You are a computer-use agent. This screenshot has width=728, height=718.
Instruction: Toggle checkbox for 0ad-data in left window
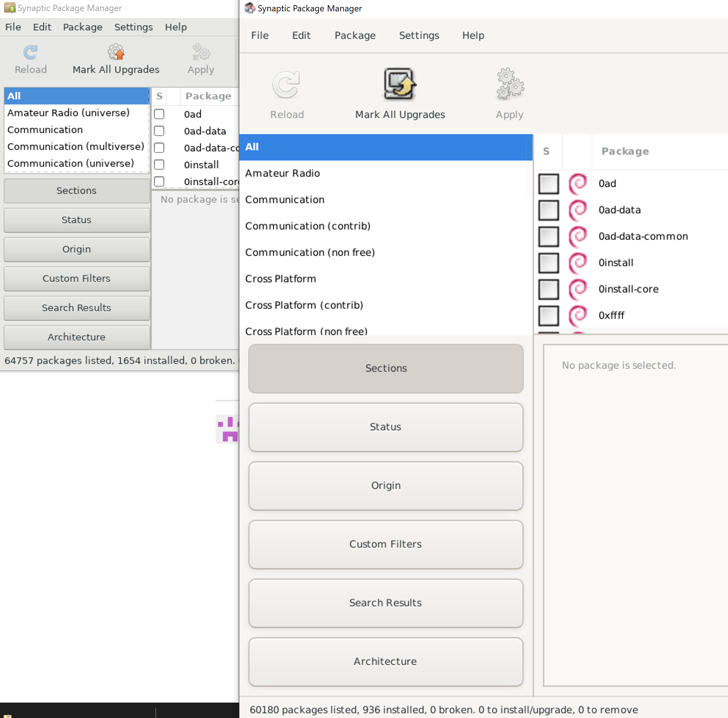pyautogui.click(x=159, y=131)
